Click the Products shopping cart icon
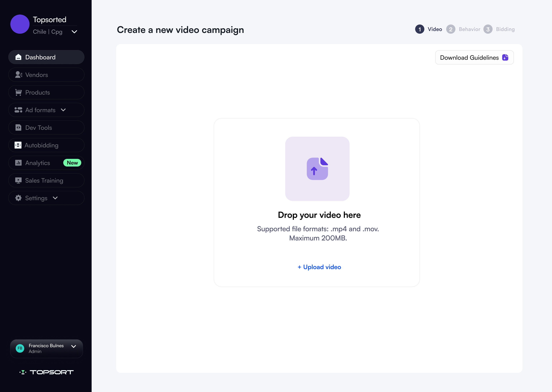The width and height of the screenshot is (552, 392). click(18, 92)
